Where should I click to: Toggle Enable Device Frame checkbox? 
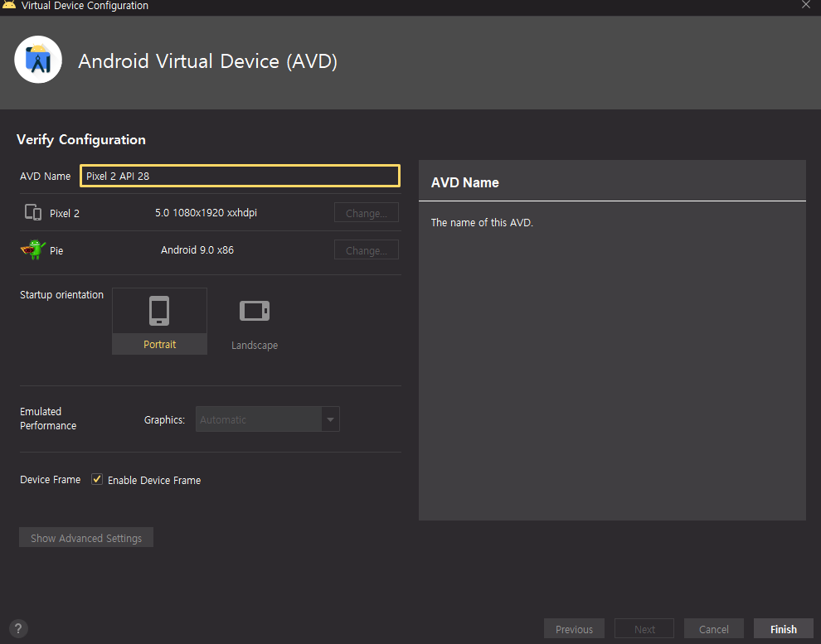coord(97,479)
